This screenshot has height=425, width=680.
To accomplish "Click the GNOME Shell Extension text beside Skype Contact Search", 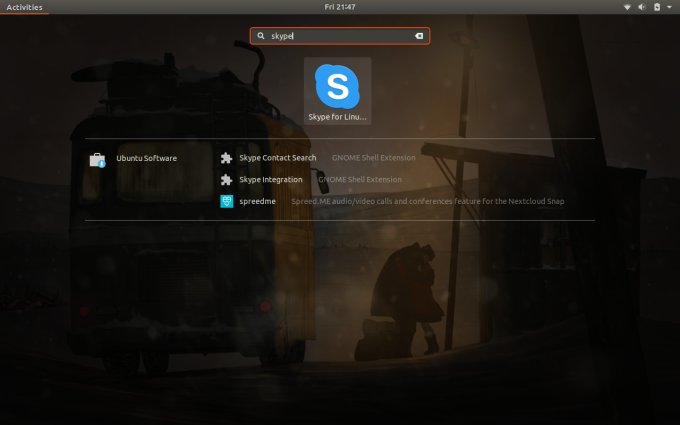I will click(373, 158).
